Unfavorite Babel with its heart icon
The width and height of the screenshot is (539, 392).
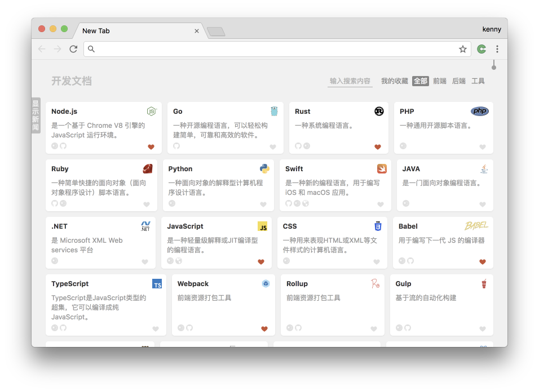point(483,262)
